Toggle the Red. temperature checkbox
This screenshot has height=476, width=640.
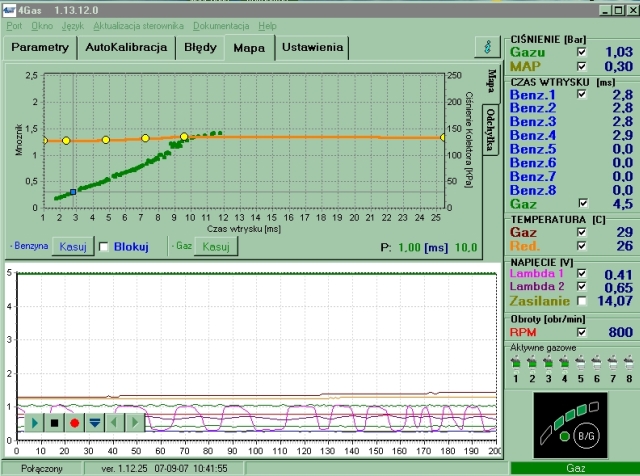(582, 246)
